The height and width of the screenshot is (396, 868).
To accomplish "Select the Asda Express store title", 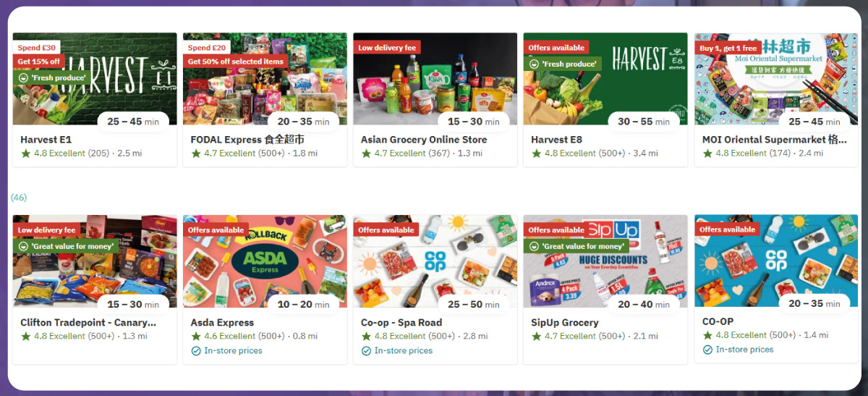I will pos(222,322).
